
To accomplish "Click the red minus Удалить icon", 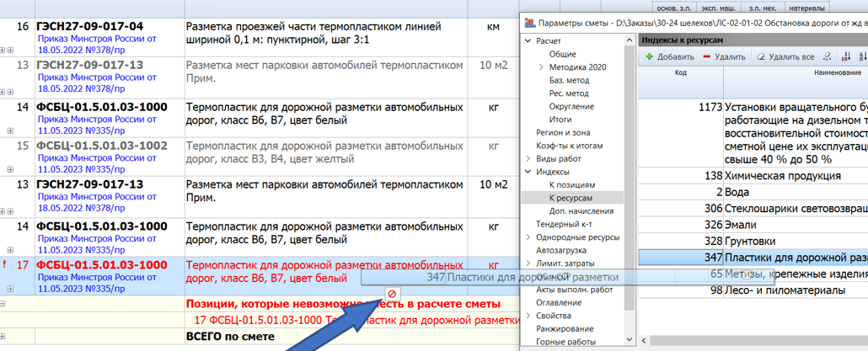I will [706, 56].
